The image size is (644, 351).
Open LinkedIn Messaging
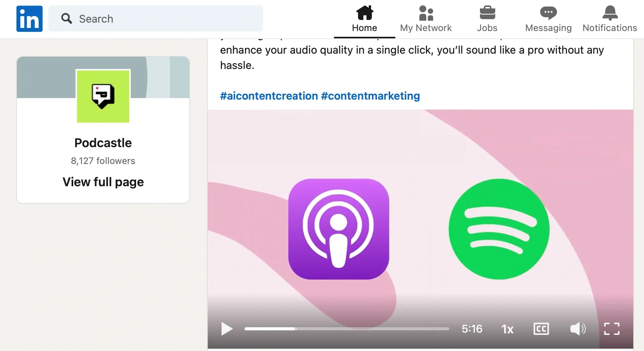coord(548,19)
